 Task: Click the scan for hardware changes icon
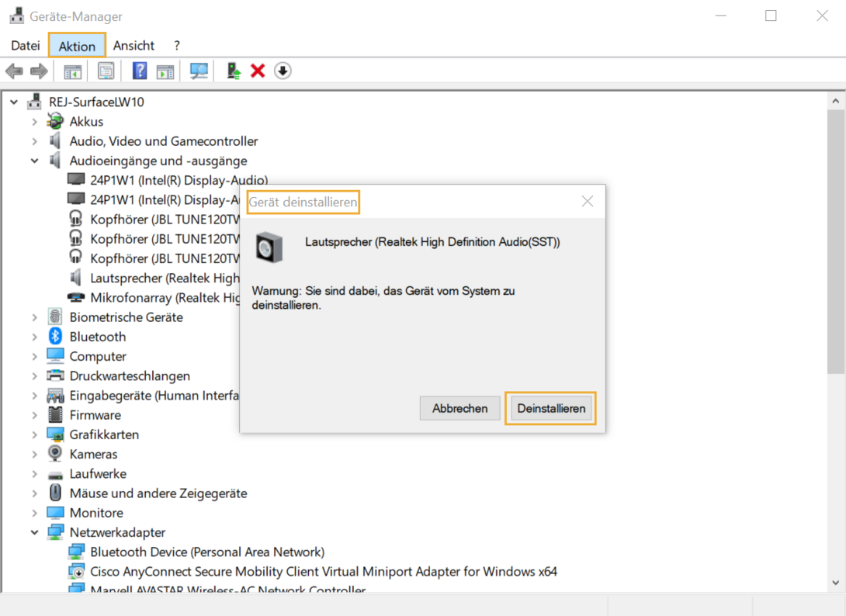point(199,71)
